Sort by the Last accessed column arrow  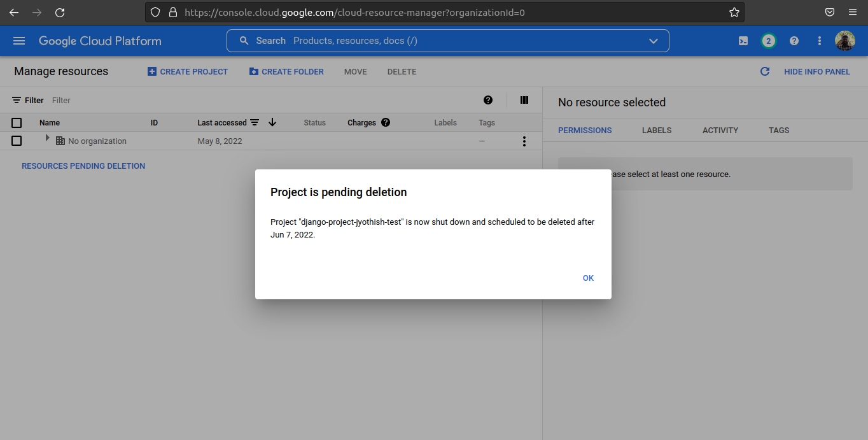[x=272, y=122]
